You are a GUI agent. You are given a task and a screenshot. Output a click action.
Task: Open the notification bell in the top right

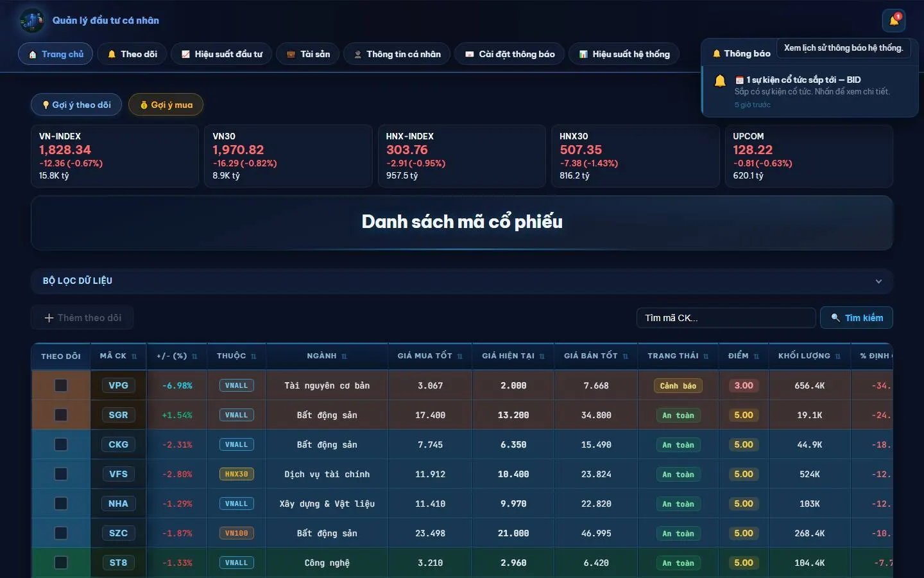pyautogui.click(x=894, y=21)
